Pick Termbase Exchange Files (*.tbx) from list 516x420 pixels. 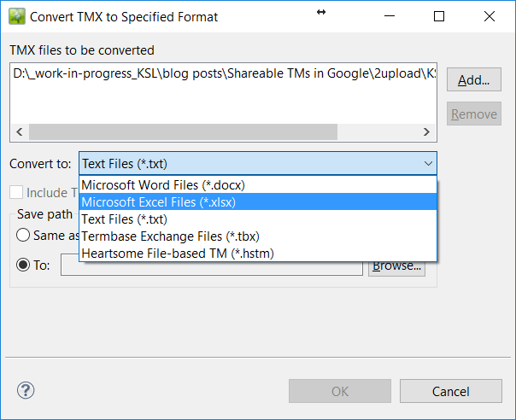coord(258,236)
